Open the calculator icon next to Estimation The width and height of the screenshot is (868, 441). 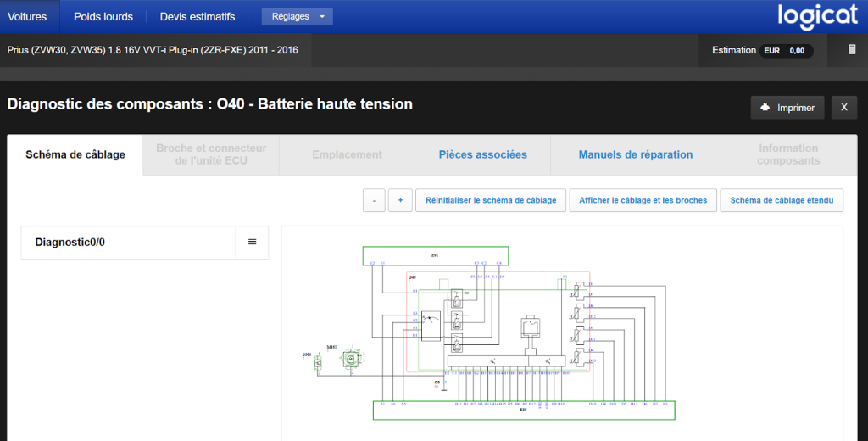click(852, 50)
